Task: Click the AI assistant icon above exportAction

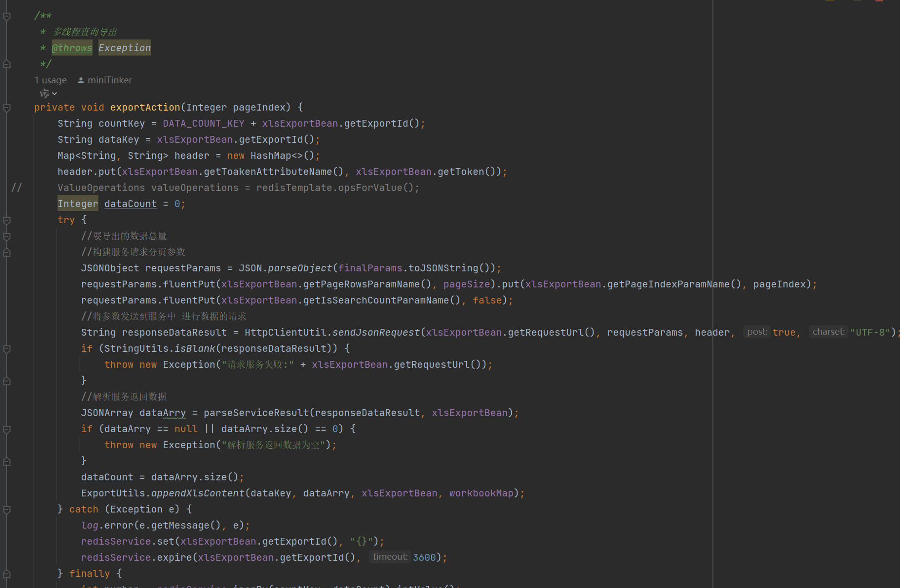Action: pos(44,93)
